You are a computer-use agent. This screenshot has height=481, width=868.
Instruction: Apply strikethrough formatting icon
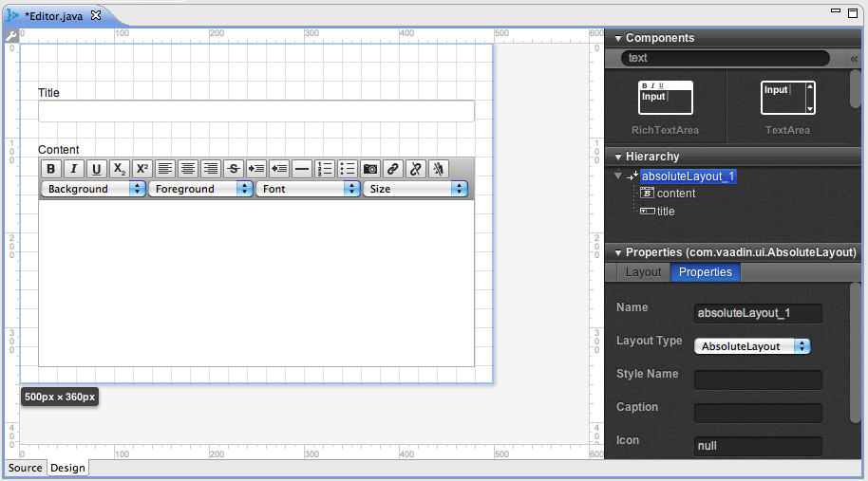coord(234,169)
